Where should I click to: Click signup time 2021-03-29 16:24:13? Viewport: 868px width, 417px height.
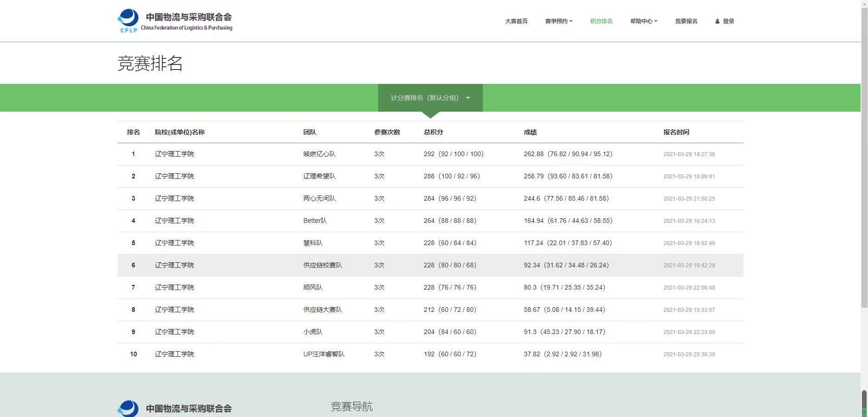[x=689, y=221]
